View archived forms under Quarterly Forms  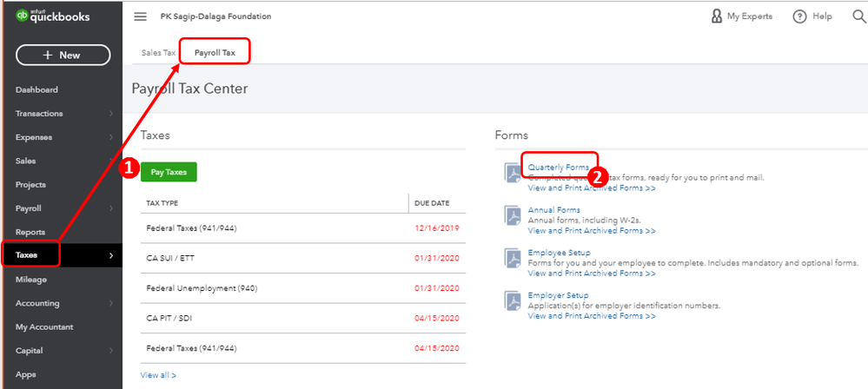tap(592, 188)
